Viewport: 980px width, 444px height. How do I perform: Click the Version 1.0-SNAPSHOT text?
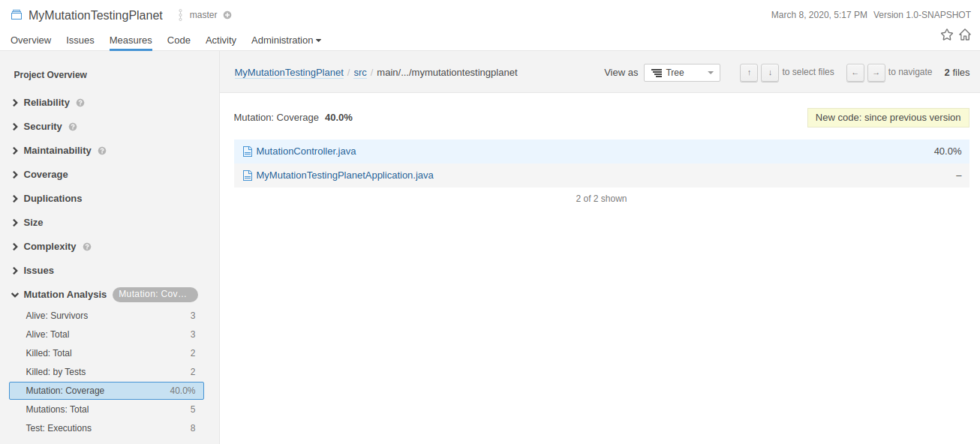922,15
